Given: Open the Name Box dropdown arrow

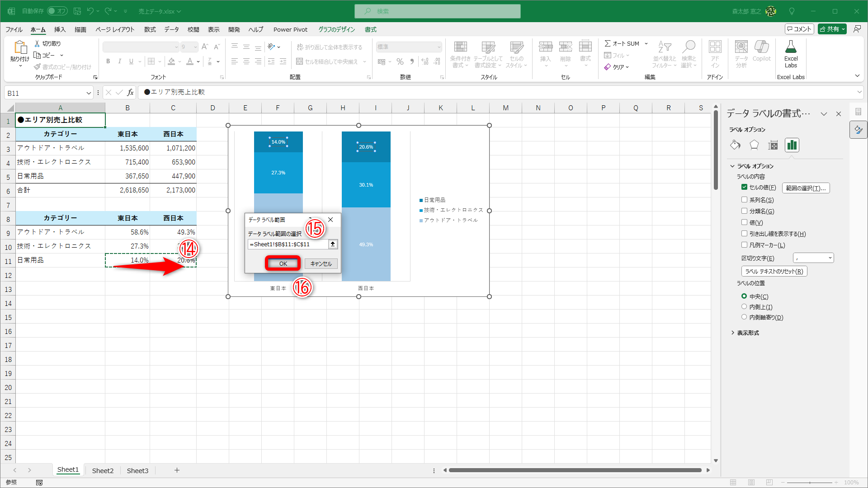Looking at the screenshot, I should tap(89, 93).
